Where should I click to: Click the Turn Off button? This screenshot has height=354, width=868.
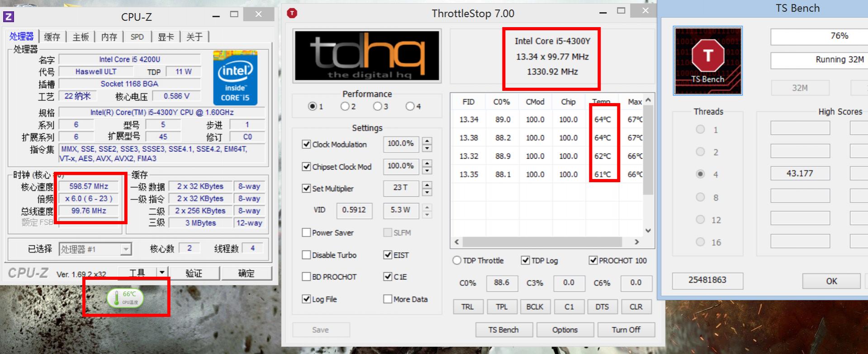point(626,330)
